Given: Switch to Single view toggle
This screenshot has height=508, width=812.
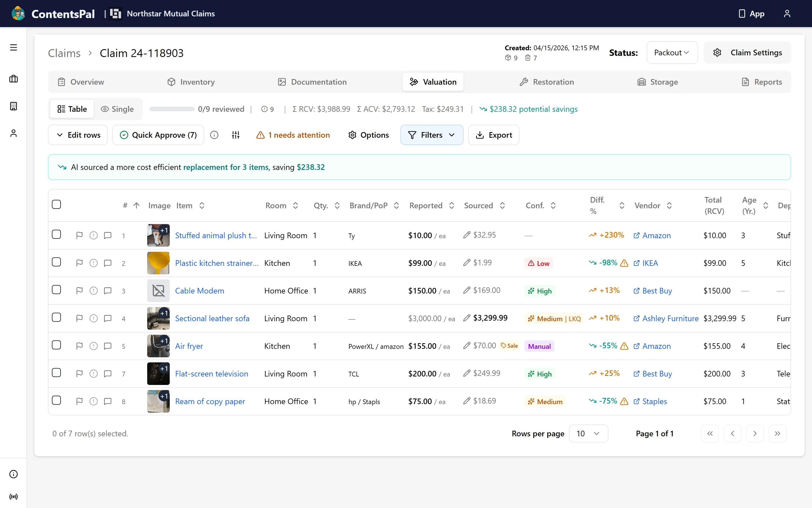Looking at the screenshot, I should click(118, 109).
